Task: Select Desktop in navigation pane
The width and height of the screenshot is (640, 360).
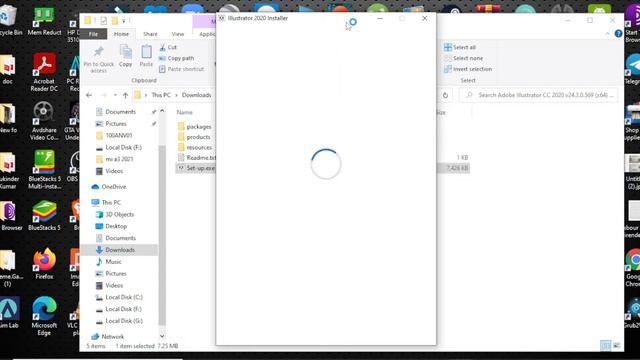Action: coord(116,226)
